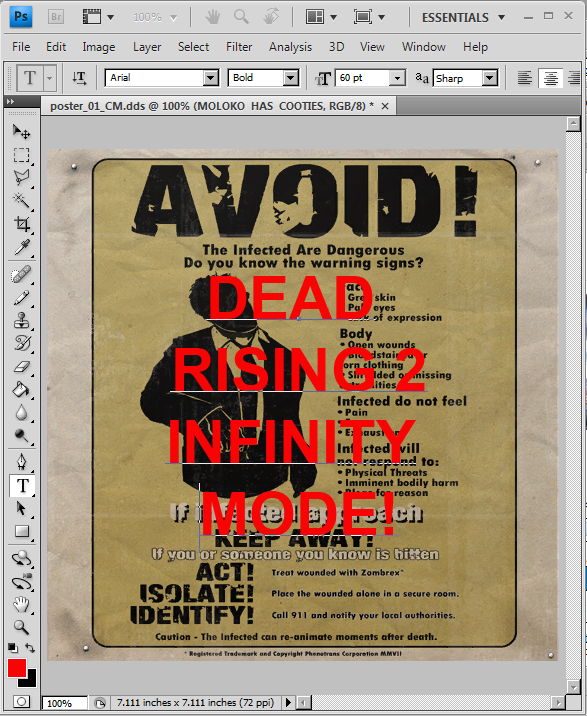Select the Path Selection tool
Image resolution: width=587 pixels, height=716 pixels.
pos(21,508)
